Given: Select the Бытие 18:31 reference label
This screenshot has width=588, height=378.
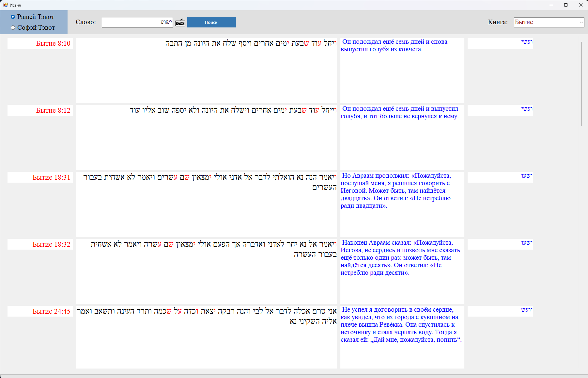Looking at the screenshot, I should pyautogui.click(x=51, y=177).
